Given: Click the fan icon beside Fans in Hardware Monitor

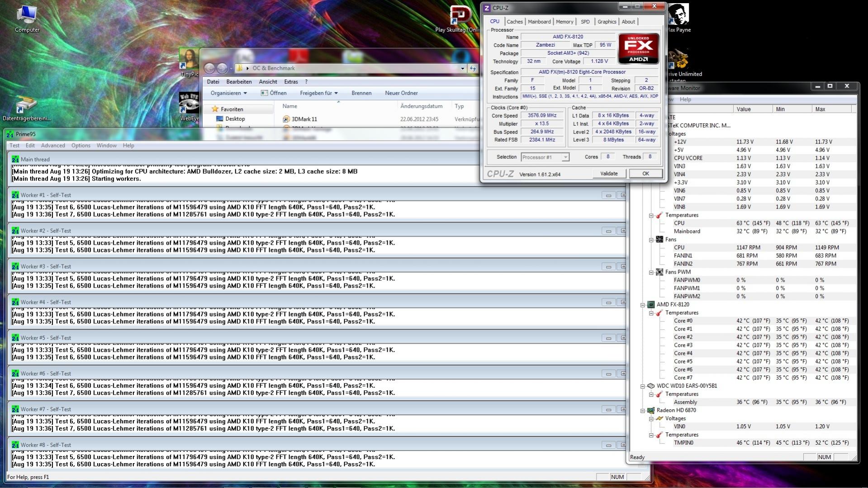Looking at the screenshot, I should click(x=659, y=240).
